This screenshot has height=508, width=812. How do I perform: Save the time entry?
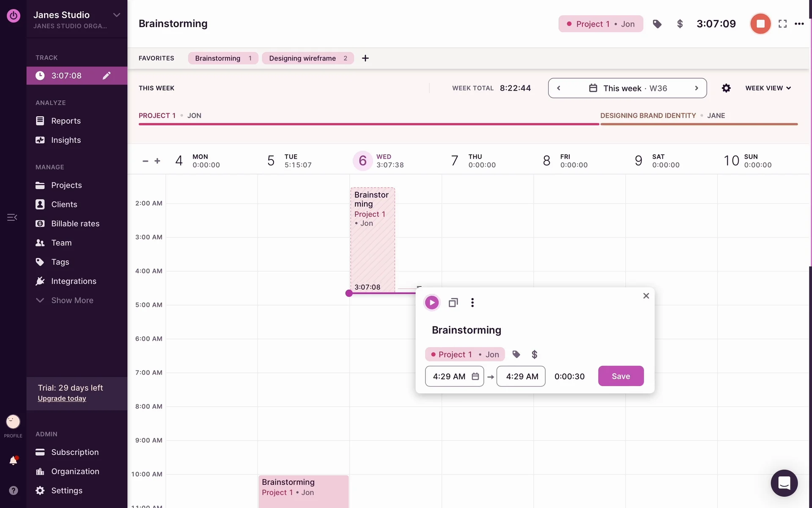tap(620, 376)
